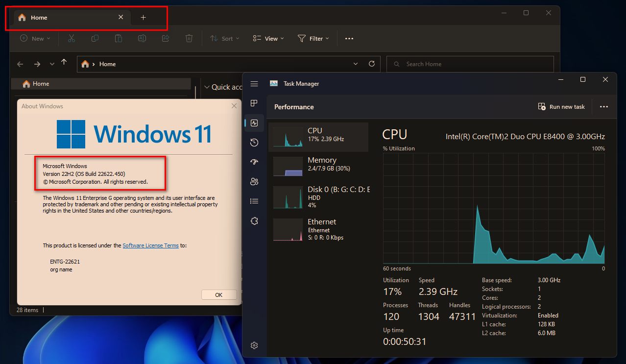Viewport: 626px width, 364px height.
Task: Click the Search Home input field
Action: 470,64
